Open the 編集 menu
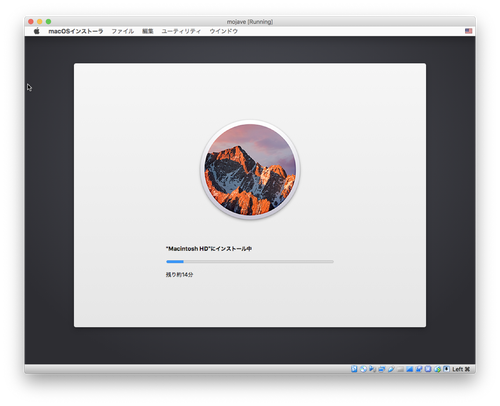This screenshot has width=500, height=406. [x=148, y=31]
